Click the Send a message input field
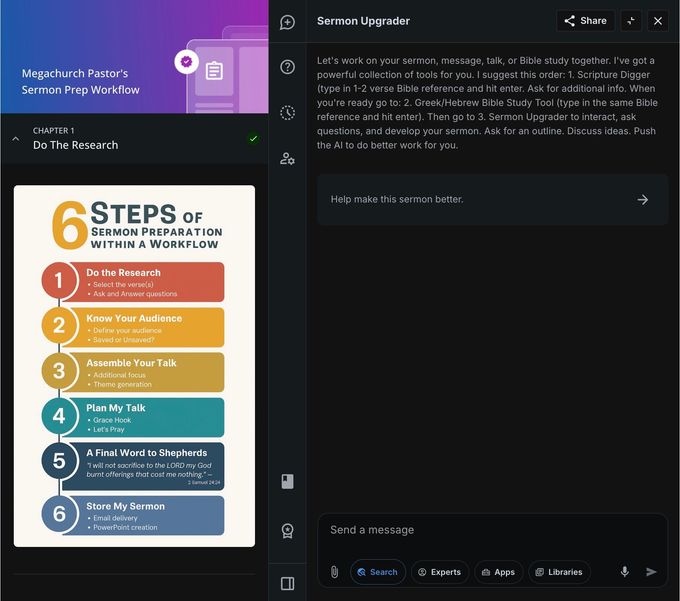Viewport: 680px width, 601px height. [x=492, y=530]
